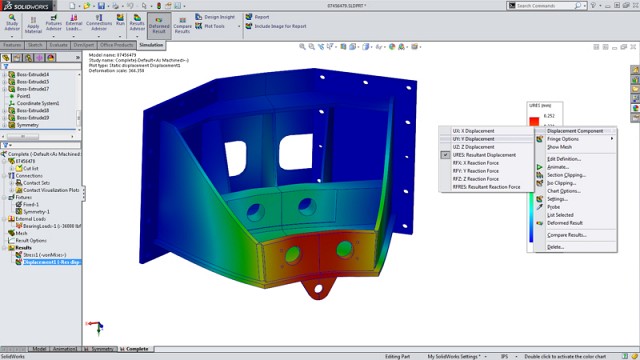Open the Compare Results tool

pos(182,25)
